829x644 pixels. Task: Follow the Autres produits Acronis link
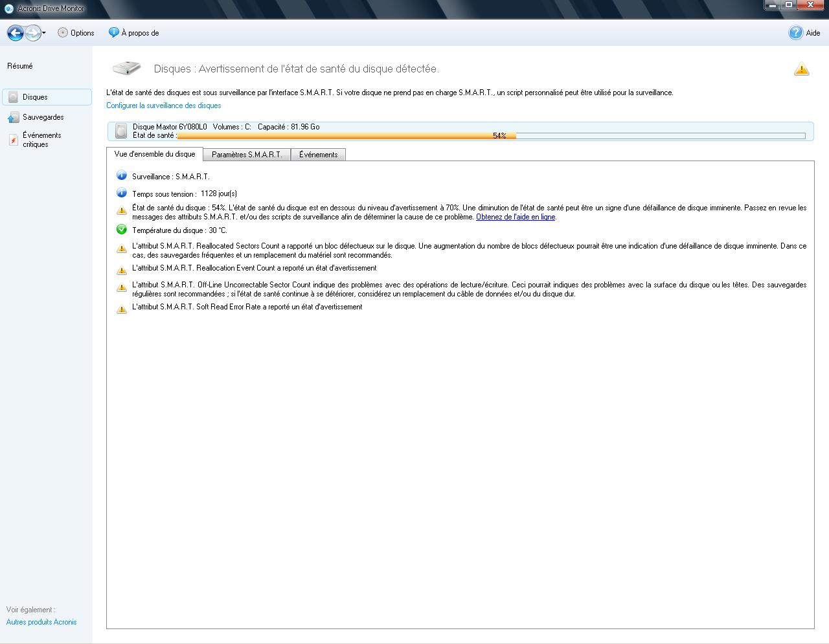tap(41, 622)
